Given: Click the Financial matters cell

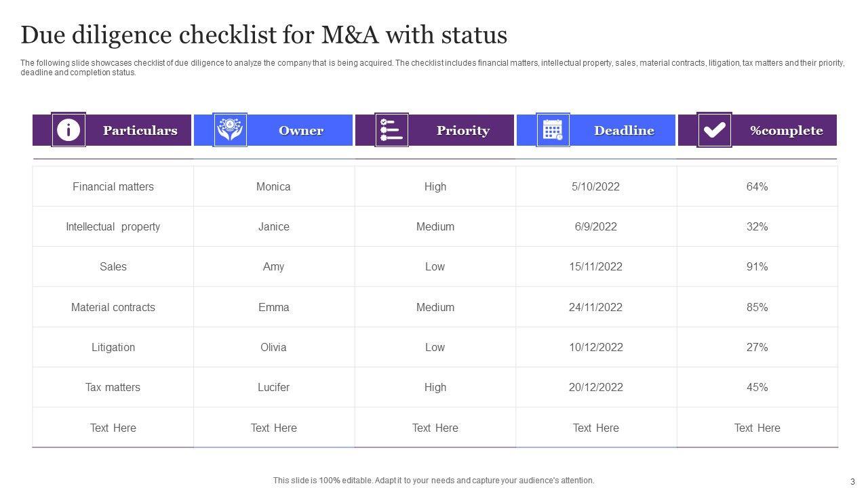Looking at the screenshot, I should coord(113,186).
